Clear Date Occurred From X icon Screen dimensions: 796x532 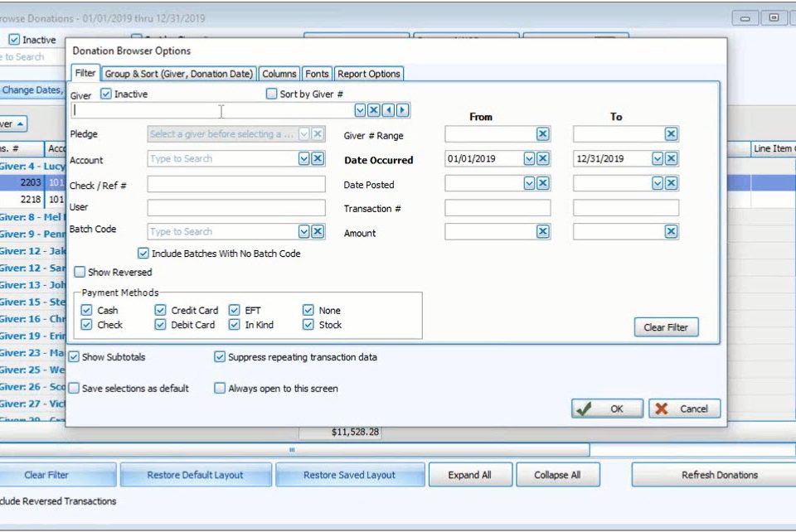(x=542, y=159)
